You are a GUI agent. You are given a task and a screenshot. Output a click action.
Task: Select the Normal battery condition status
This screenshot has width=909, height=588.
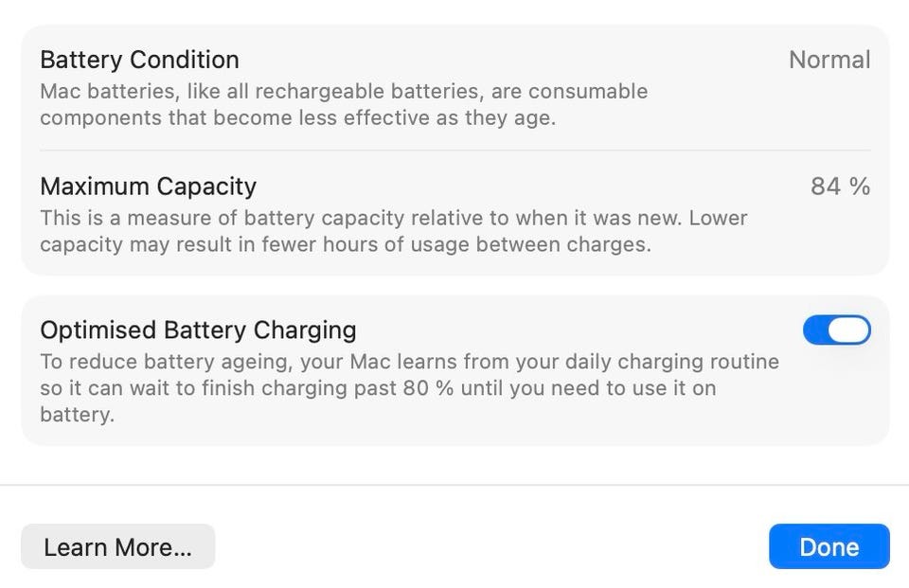829,60
